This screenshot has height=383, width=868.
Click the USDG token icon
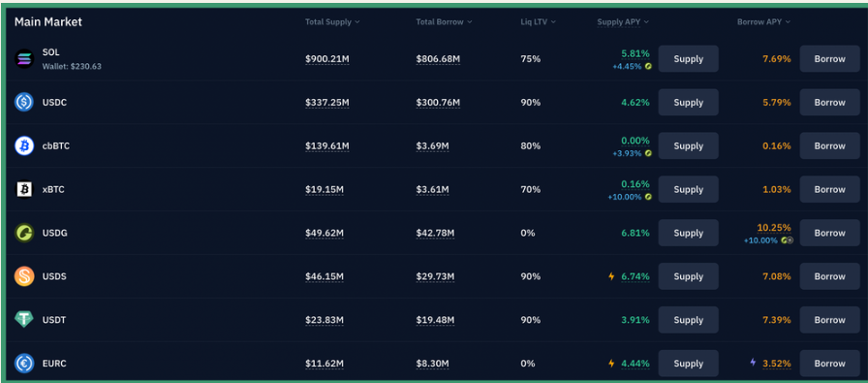click(24, 233)
